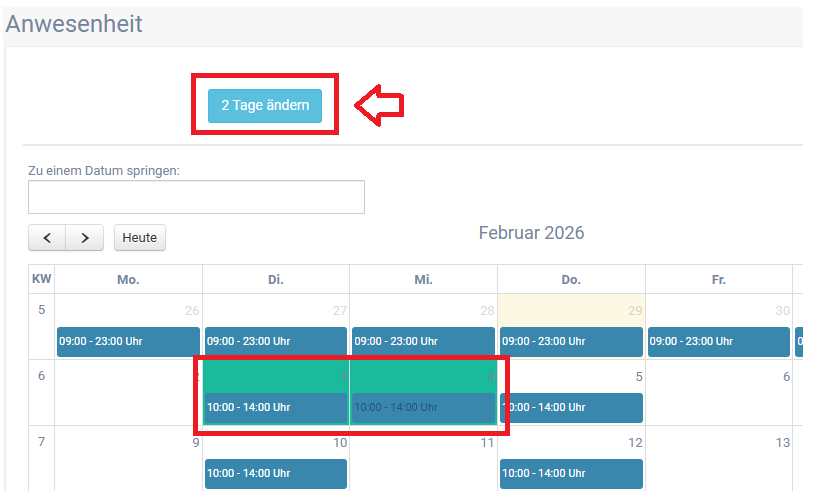Click the previous month arrow button

click(x=47, y=237)
